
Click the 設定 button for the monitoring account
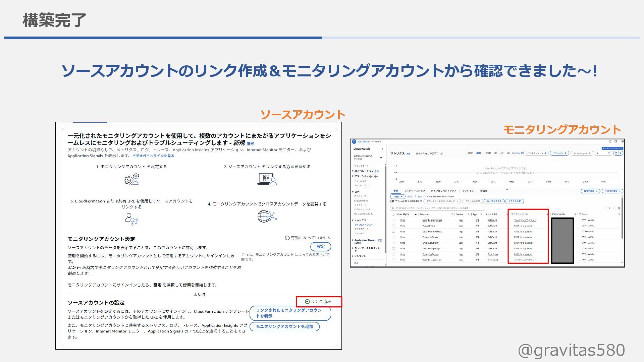320,247
